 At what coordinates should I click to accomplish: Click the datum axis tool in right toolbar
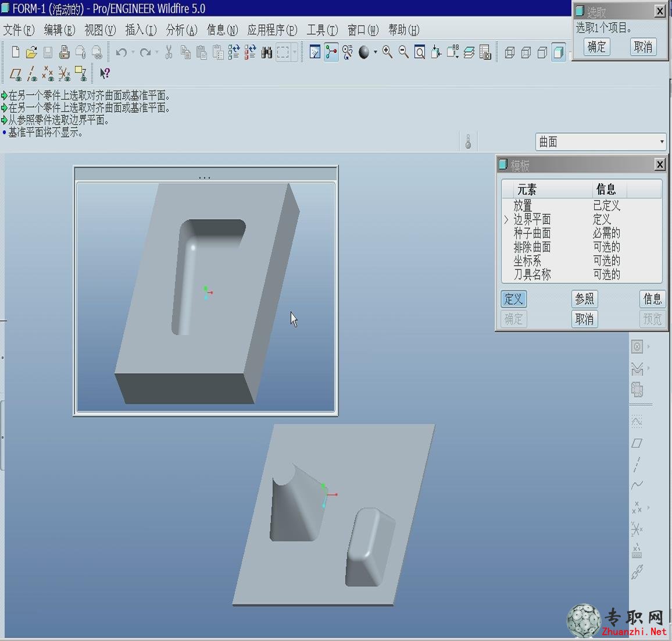point(637,464)
